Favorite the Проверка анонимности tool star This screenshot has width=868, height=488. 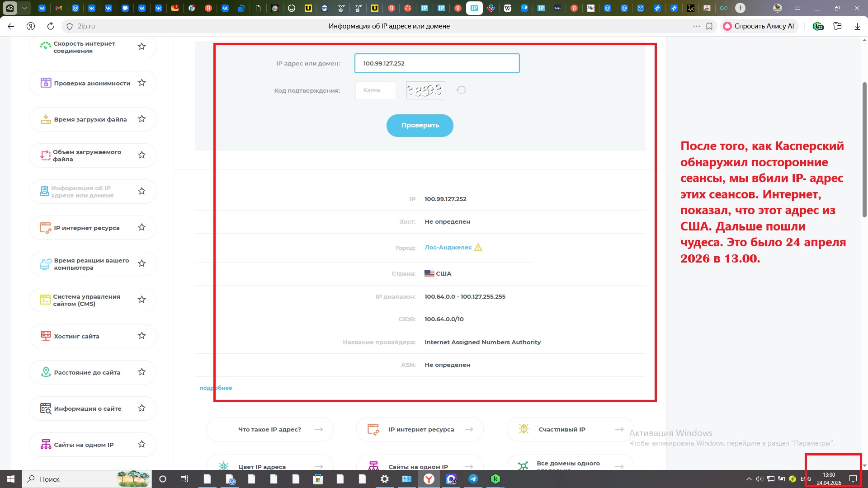pos(142,83)
